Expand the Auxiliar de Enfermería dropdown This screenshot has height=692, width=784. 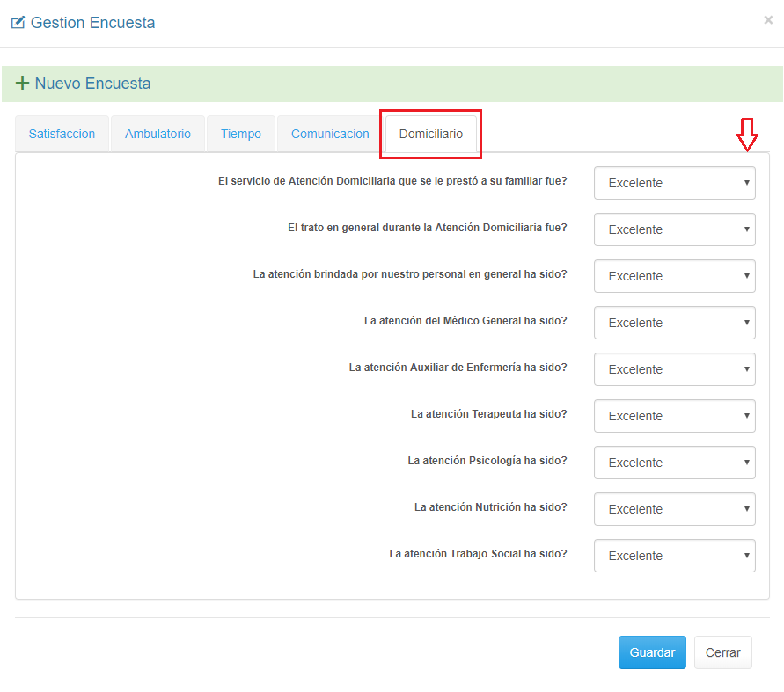coord(674,369)
